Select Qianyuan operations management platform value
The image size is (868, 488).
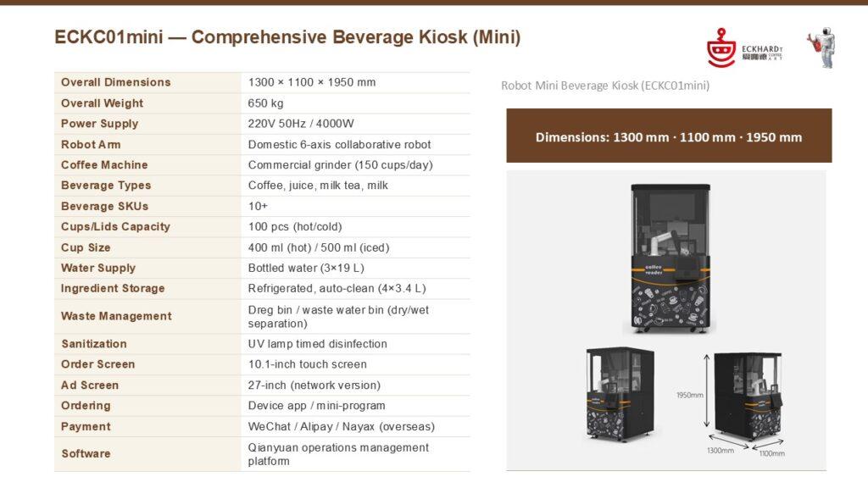pos(338,454)
